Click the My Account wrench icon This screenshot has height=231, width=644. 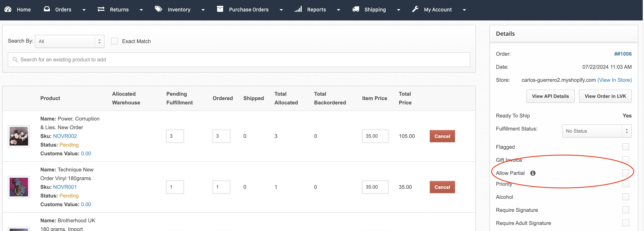(415, 9)
